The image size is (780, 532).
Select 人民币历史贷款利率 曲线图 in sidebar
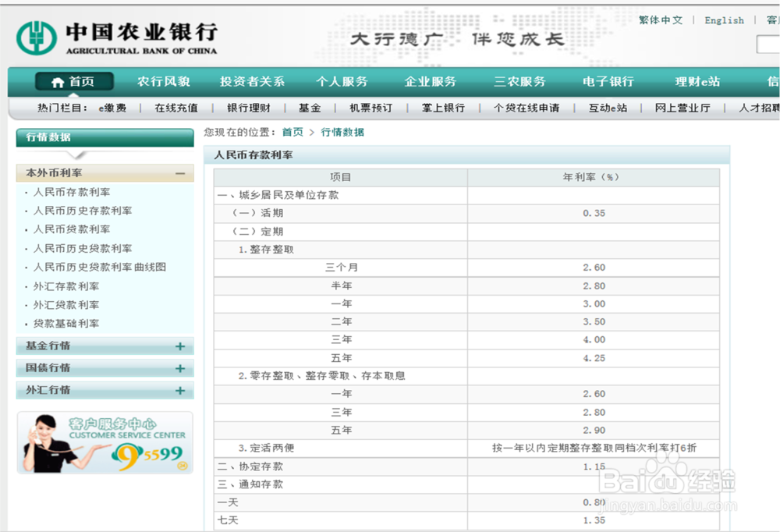click(100, 268)
